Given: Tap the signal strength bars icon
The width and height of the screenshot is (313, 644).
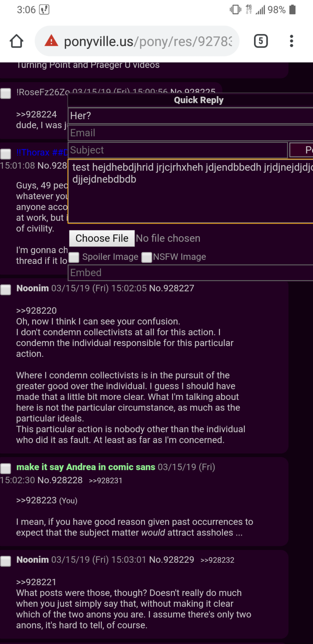Looking at the screenshot, I should [260, 10].
